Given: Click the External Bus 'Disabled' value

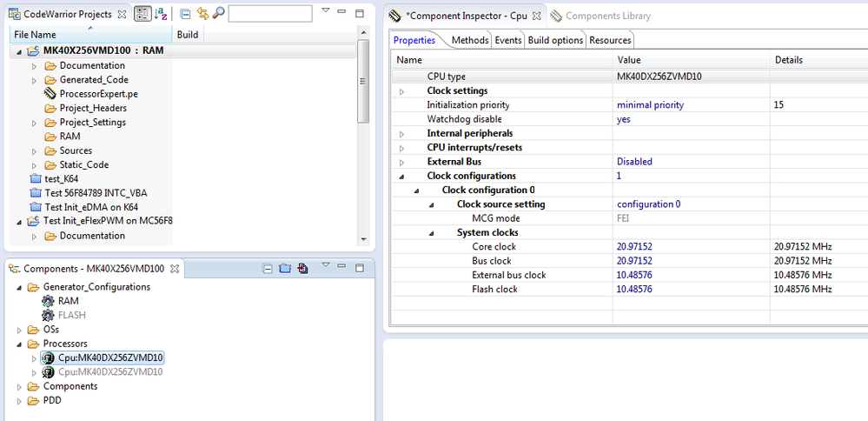Looking at the screenshot, I should click(634, 162).
